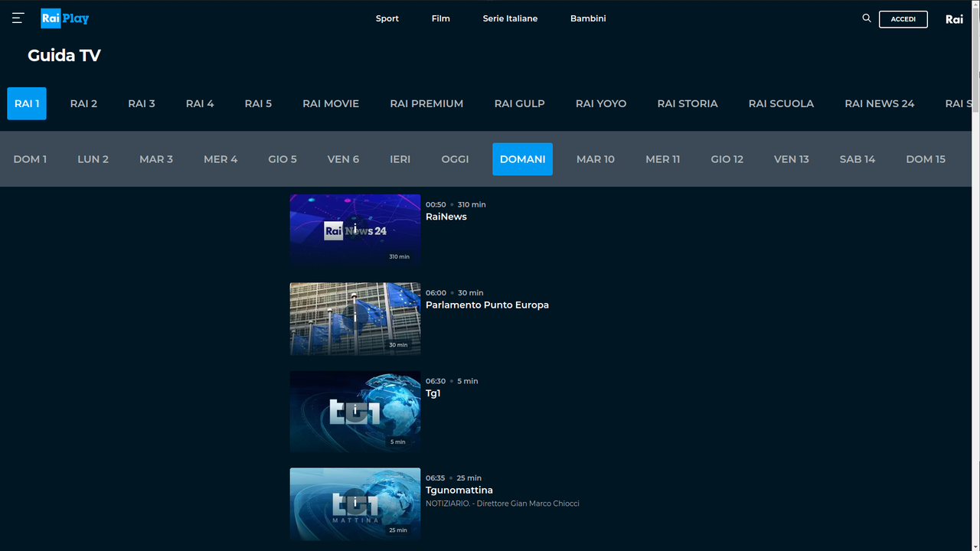Select the RAI 1 channel tab
Viewport: 980px width, 551px height.
27,103
